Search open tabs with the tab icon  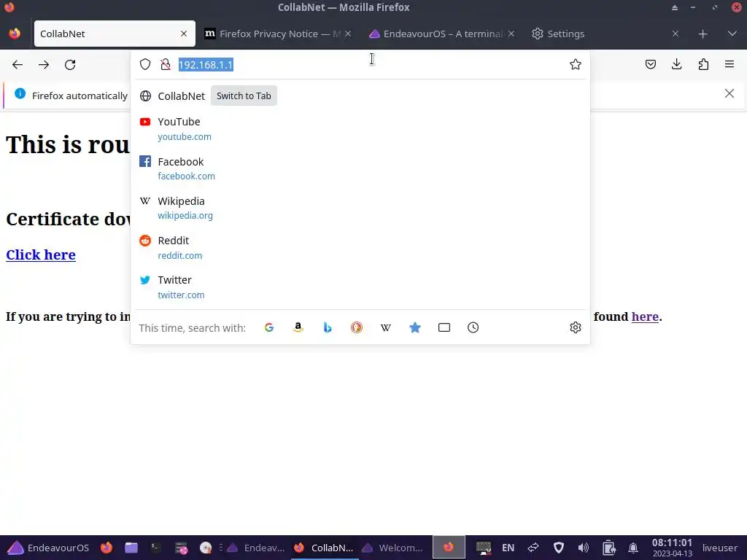click(x=444, y=327)
